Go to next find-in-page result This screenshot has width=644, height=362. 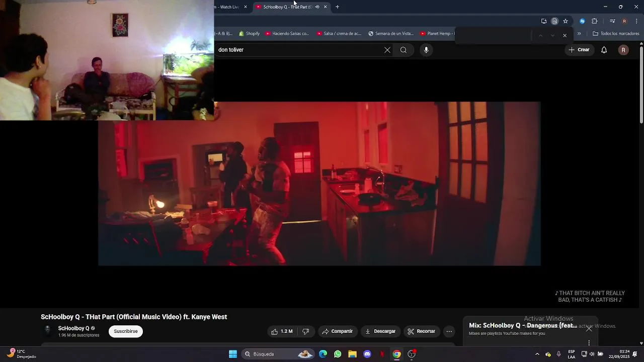tap(552, 36)
